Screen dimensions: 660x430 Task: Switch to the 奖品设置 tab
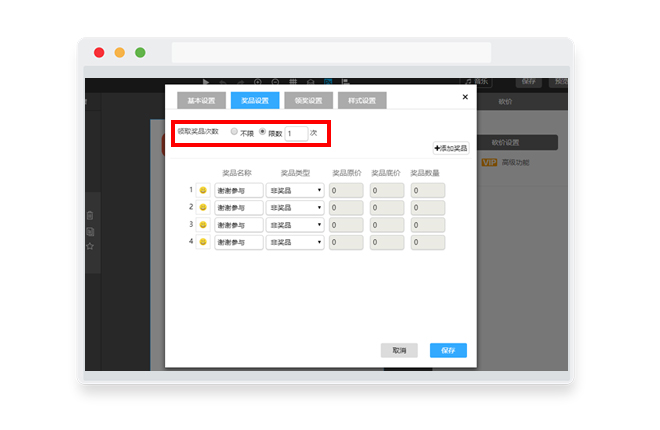click(255, 101)
